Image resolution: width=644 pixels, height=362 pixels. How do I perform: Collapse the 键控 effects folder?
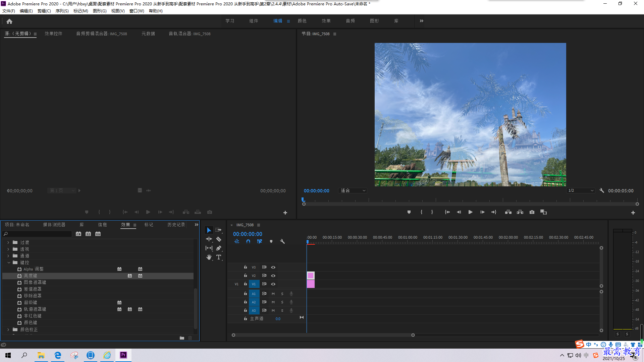tap(9, 262)
